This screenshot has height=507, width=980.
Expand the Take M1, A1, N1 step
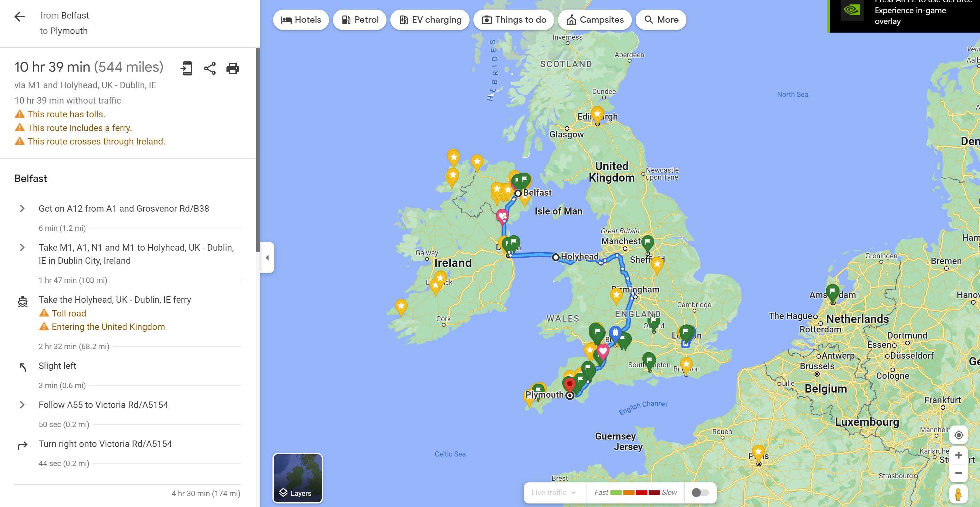coord(22,247)
